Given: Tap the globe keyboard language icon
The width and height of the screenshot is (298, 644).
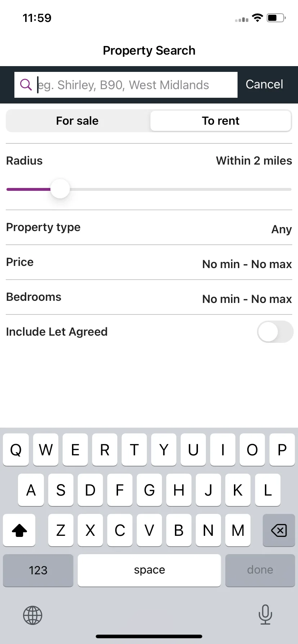Looking at the screenshot, I should pyautogui.click(x=33, y=615).
